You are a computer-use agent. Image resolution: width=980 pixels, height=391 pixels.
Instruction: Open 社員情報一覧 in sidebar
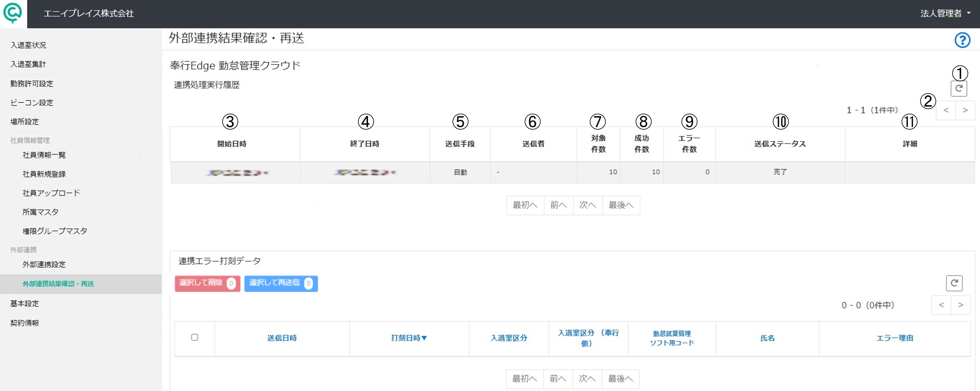pyautogui.click(x=44, y=155)
